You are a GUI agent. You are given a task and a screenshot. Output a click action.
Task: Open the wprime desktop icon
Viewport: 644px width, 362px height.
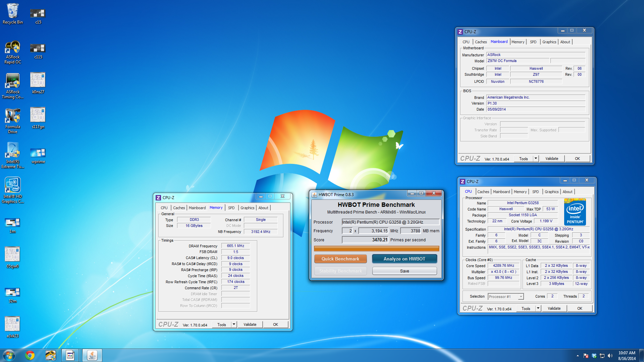[x=38, y=156]
